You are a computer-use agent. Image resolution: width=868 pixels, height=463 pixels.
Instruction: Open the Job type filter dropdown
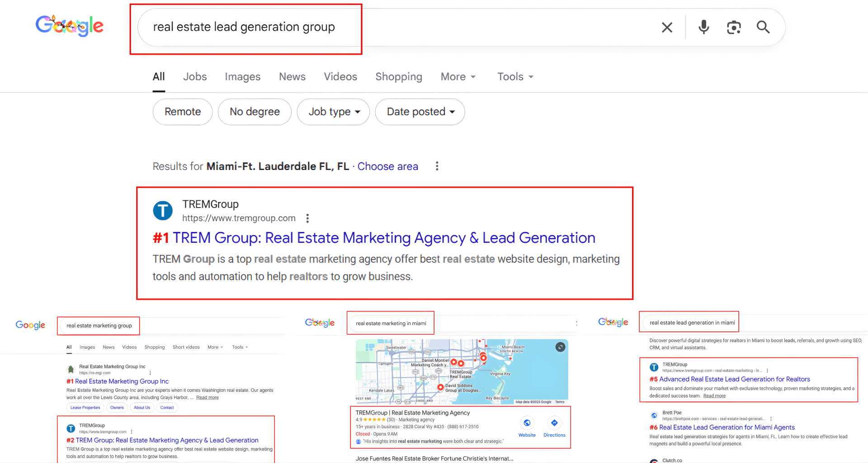333,112
